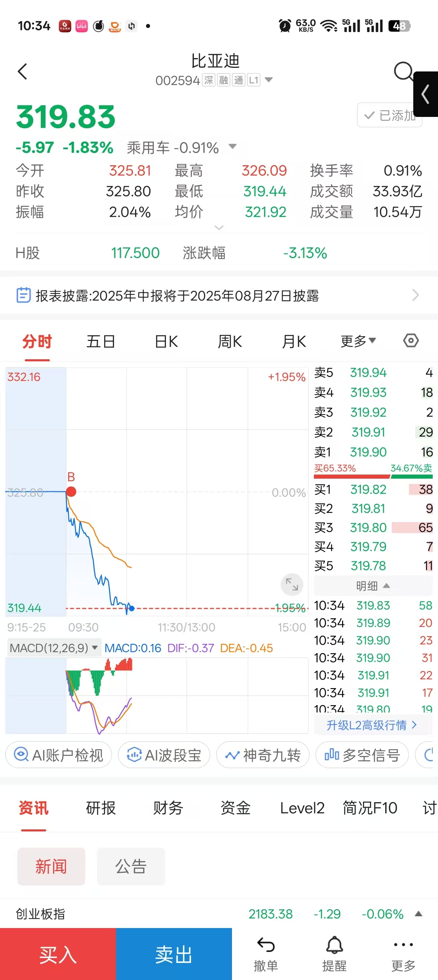Screen dimensions: 438x980
Task: Open the bottom 更多 three-dots menu
Action: coord(404,954)
